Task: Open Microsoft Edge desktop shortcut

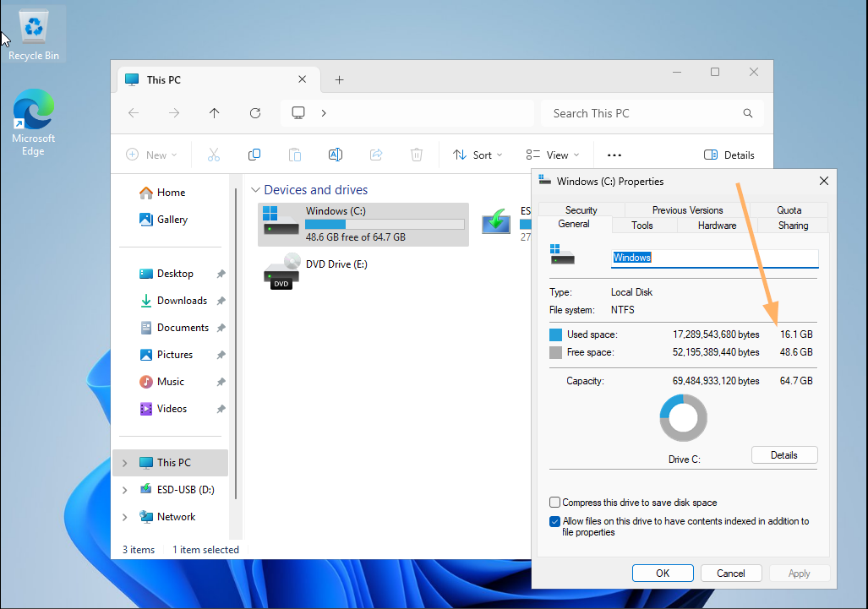Action: (x=33, y=122)
